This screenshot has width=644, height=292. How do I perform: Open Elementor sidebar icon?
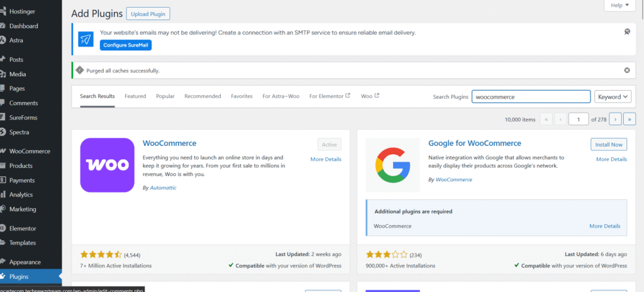pos(2,228)
